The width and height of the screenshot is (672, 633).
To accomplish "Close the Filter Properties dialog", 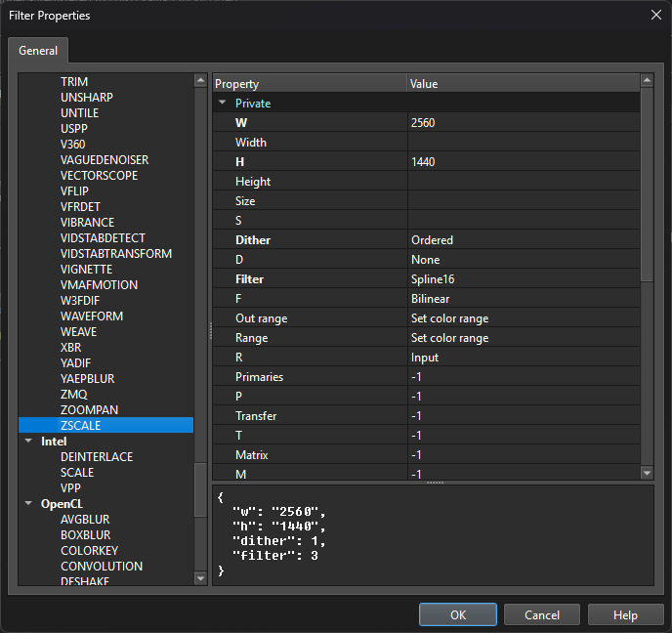I will click(653, 15).
